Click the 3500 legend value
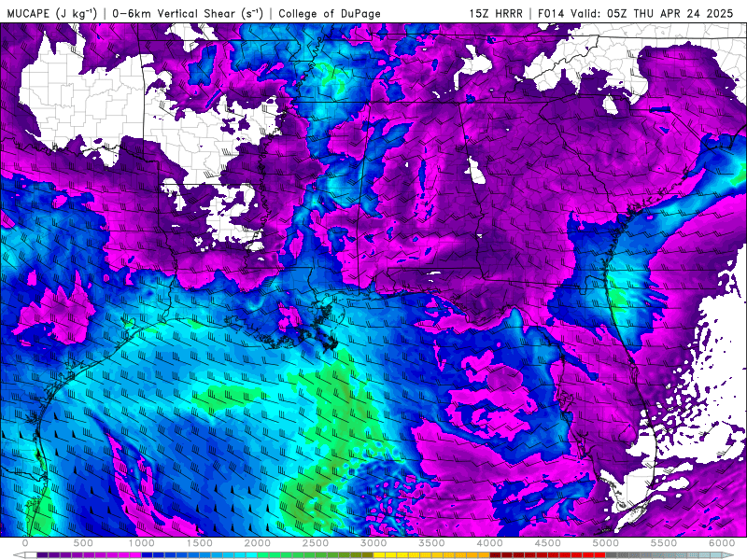Viewport: 747px width, 560px height. pos(432,543)
